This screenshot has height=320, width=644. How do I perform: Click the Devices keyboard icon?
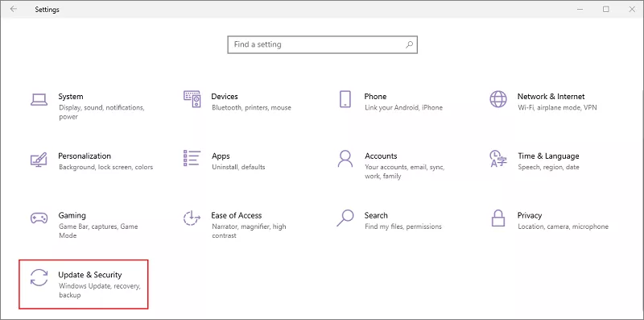tap(192, 99)
